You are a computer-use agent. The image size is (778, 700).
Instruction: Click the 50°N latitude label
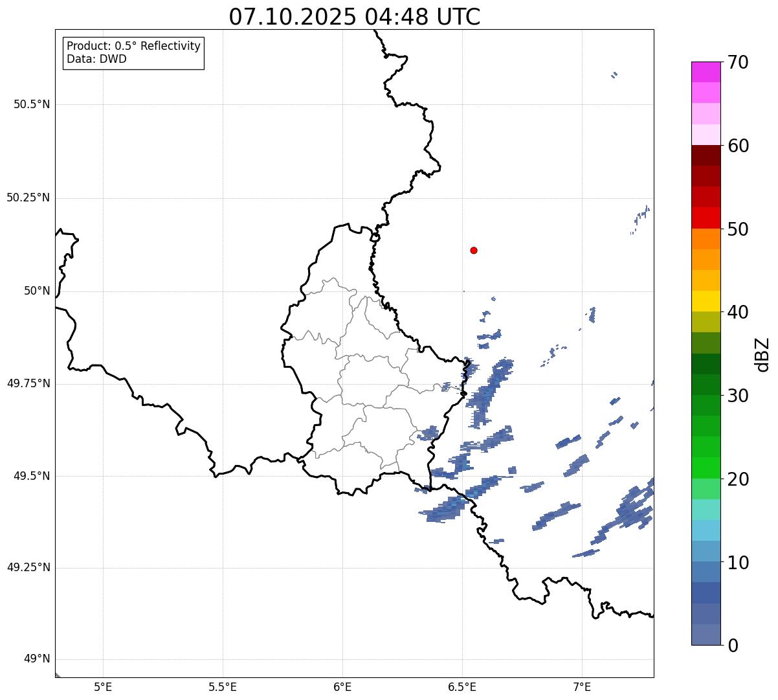coord(37,291)
